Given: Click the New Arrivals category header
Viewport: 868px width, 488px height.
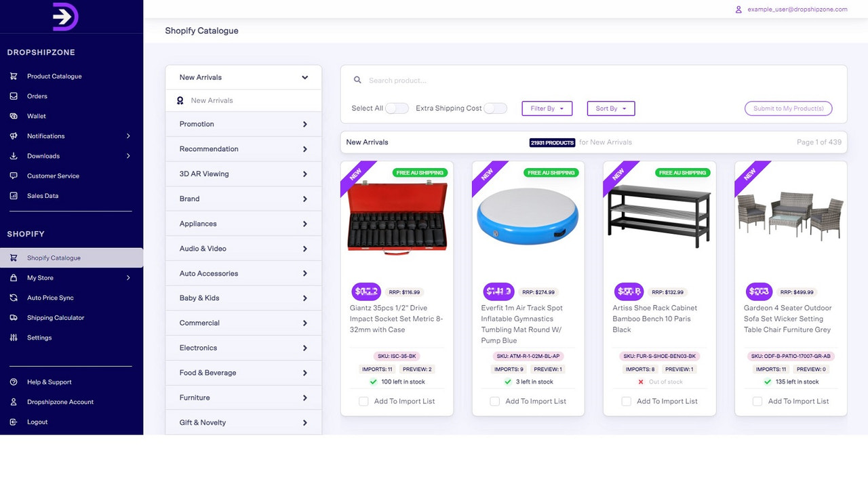Looking at the screenshot, I should (x=243, y=77).
